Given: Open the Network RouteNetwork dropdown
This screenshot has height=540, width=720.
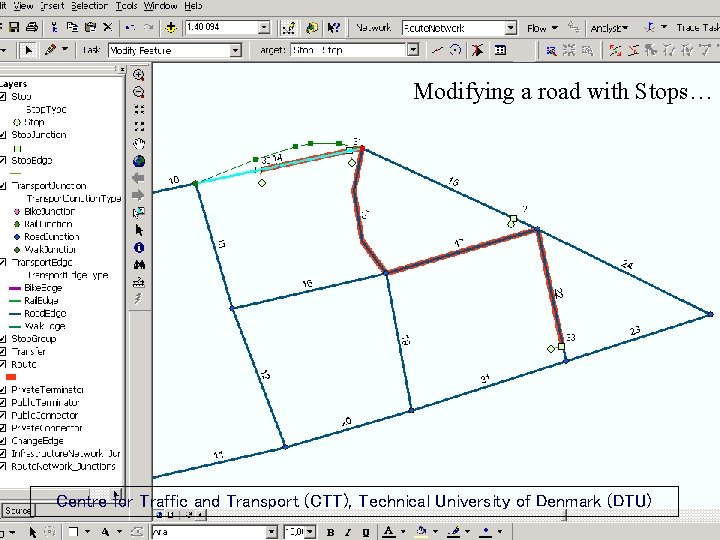Looking at the screenshot, I should pos(511,28).
